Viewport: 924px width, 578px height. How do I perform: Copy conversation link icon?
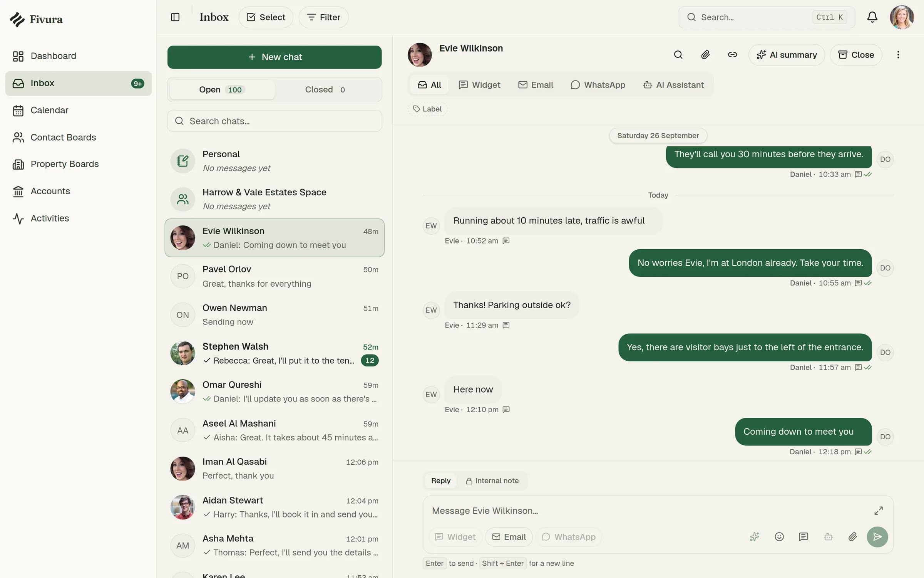(732, 55)
